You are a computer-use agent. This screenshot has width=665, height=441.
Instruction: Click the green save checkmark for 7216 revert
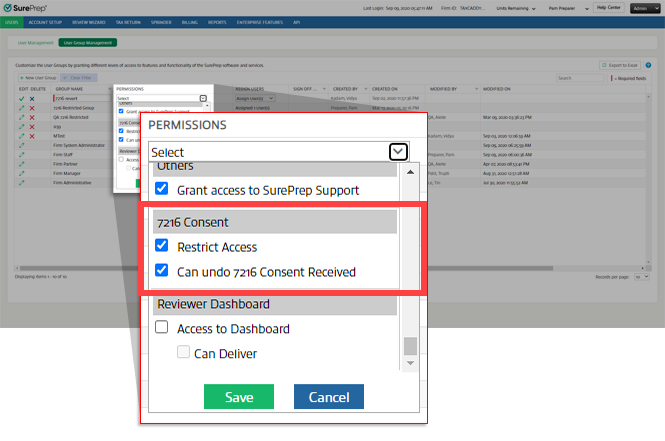click(21, 99)
